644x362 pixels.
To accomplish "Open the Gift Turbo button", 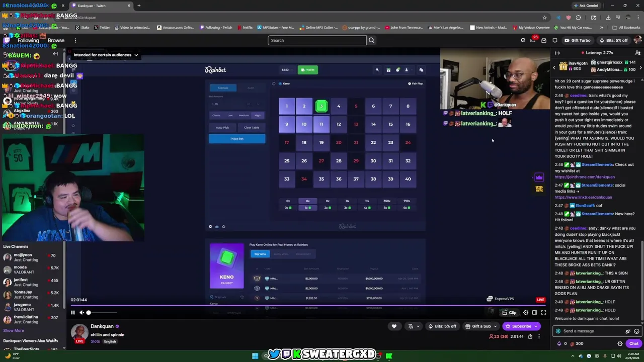I will [x=577, y=40].
